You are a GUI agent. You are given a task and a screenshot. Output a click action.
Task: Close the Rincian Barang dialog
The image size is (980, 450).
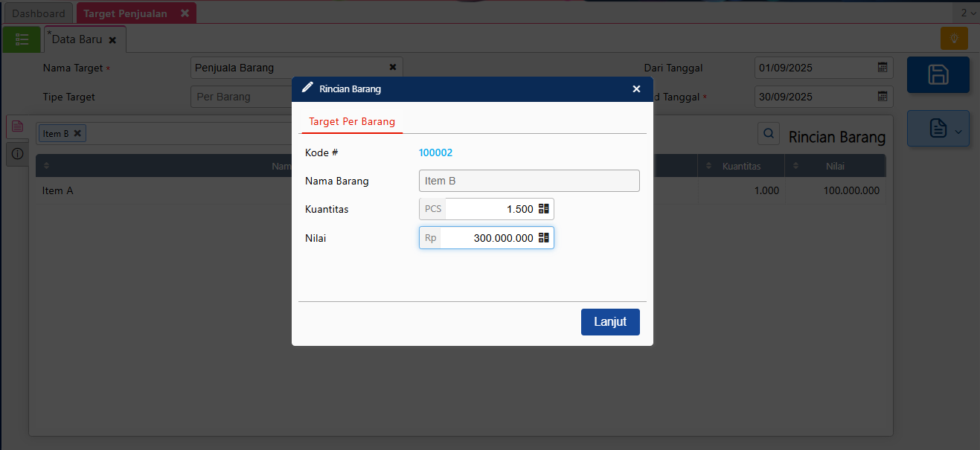click(636, 89)
